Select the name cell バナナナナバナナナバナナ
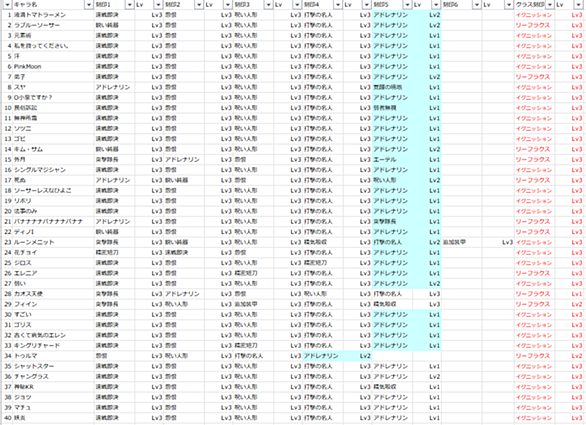The width and height of the screenshot is (586, 425). click(53, 221)
